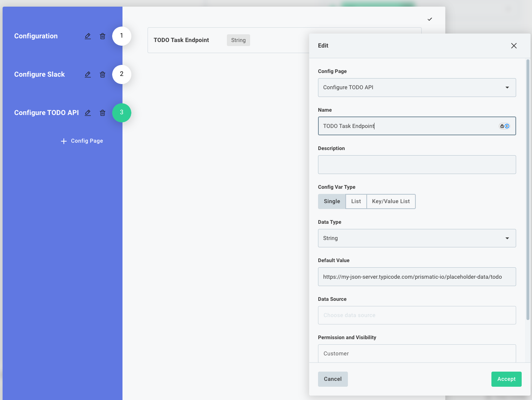Edit the Configure TODO API page name
532x400 pixels.
click(87, 113)
